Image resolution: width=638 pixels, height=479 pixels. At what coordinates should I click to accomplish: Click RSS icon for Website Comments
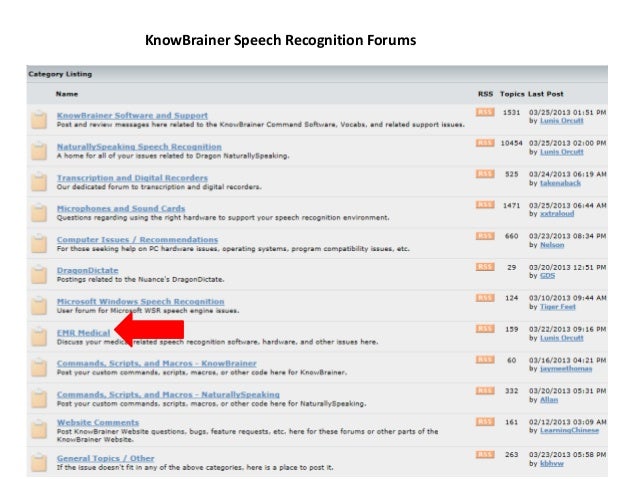click(485, 422)
